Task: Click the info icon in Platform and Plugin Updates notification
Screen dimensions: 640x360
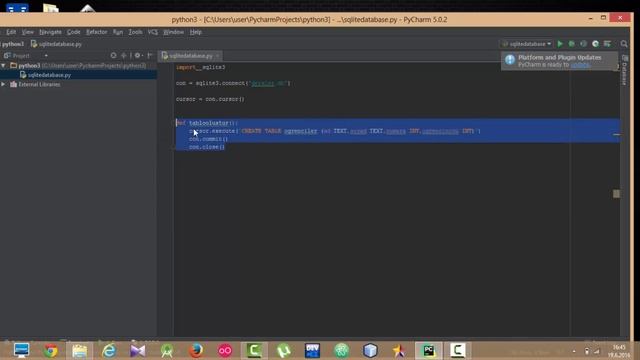Action: pos(510,60)
